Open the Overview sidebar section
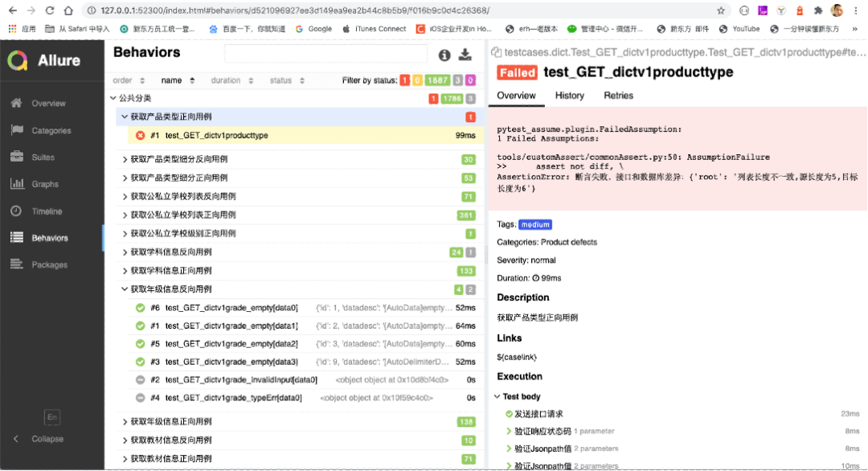 [x=52, y=103]
